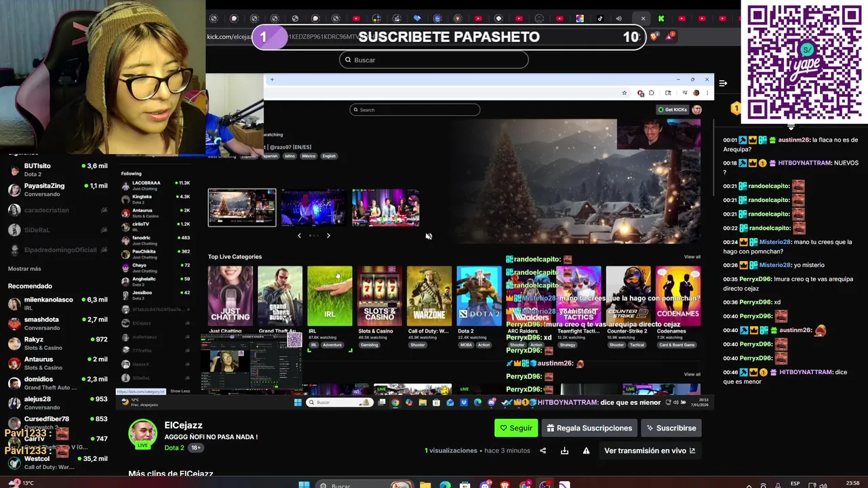Viewport: 868px width, 488px height.
Task: Click the TikTok browser tab
Action: 600,18
